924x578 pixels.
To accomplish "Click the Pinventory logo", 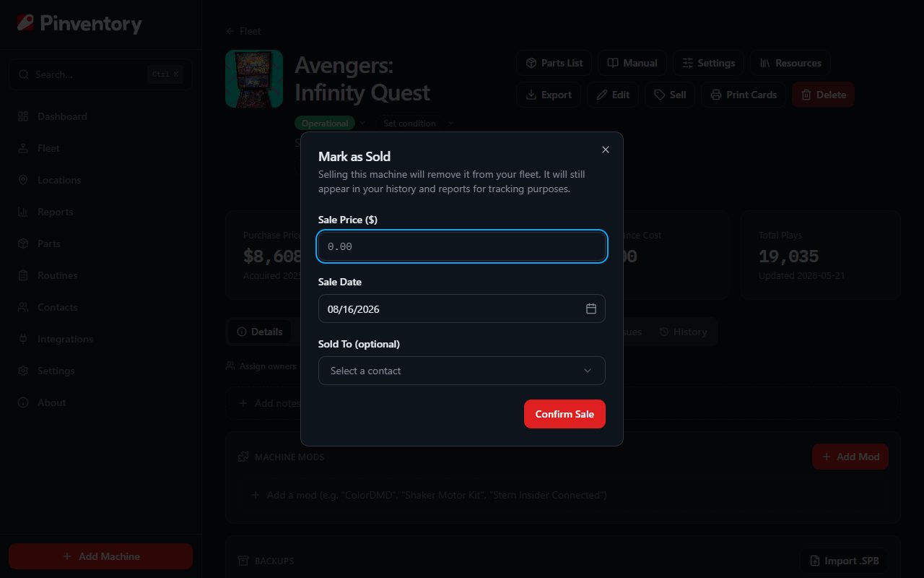I will (x=79, y=24).
